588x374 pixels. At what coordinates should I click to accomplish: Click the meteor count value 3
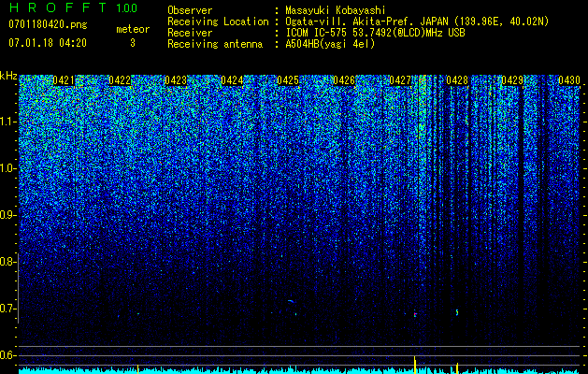(x=133, y=43)
